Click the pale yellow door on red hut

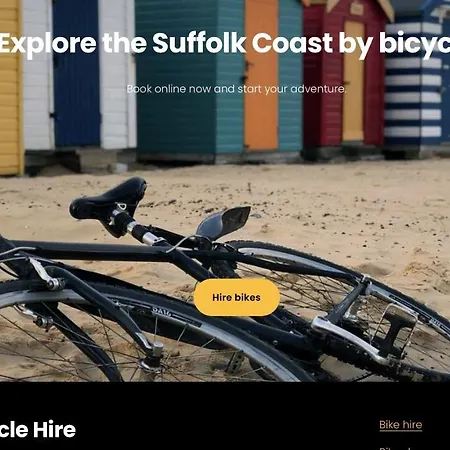pos(354,80)
